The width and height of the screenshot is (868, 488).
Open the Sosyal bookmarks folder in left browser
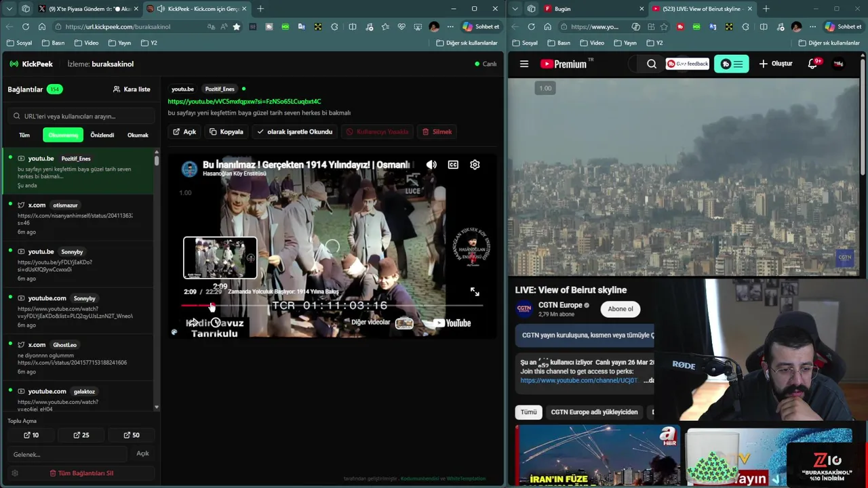tap(20, 43)
